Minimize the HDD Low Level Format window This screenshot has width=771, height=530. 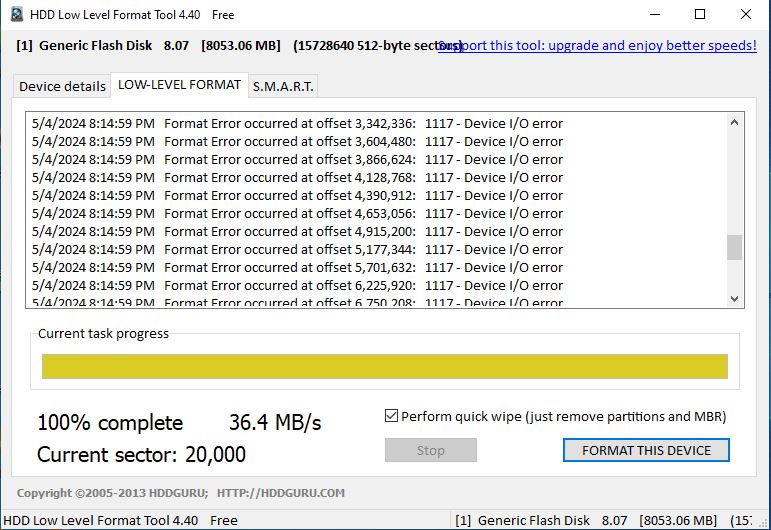[654, 14]
